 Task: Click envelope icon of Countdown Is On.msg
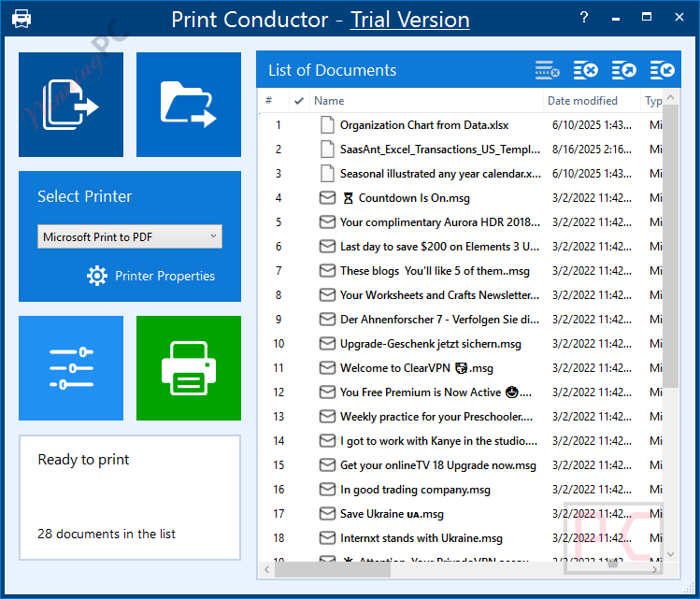tap(327, 198)
